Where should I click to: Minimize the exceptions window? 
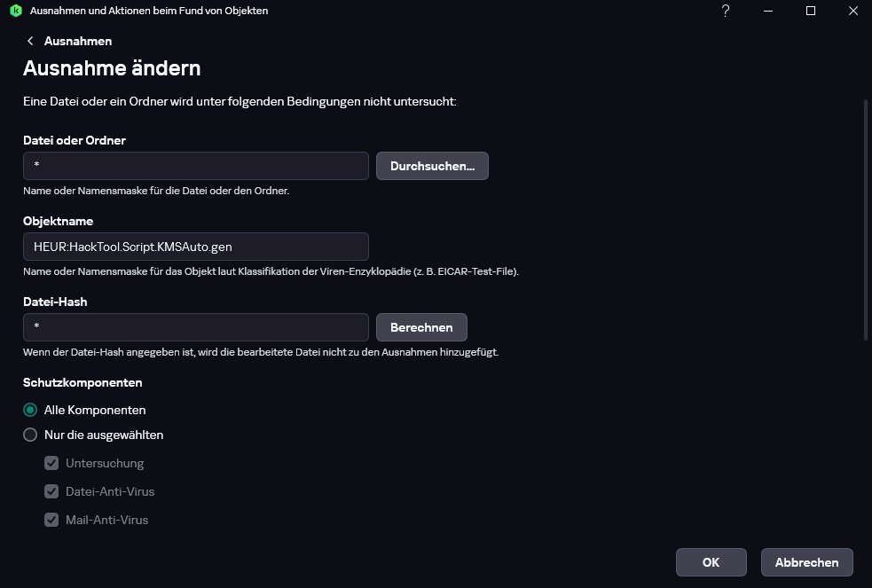(768, 11)
